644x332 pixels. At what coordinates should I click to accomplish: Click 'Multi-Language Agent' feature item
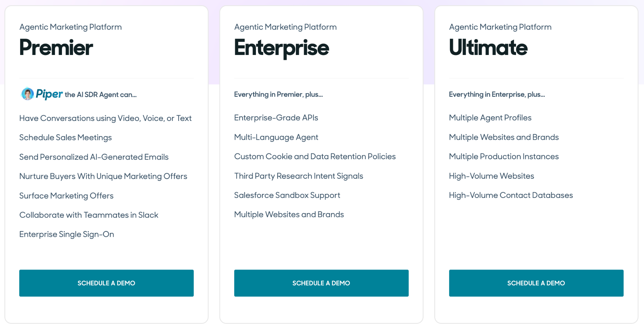coord(276,137)
